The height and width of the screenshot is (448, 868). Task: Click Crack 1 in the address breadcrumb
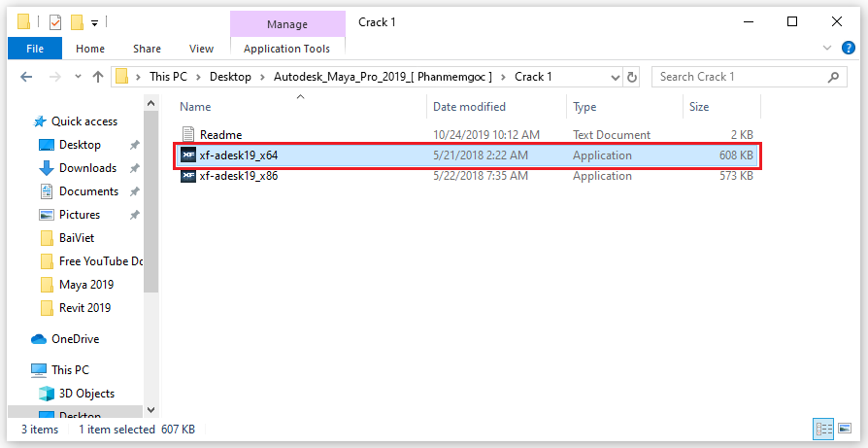click(x=533, y=77)
